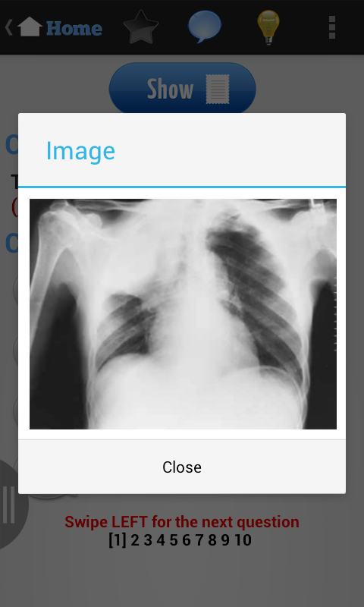364x607 pixels.
Task: Tap the Home house icon
Action: click(30, 27)
